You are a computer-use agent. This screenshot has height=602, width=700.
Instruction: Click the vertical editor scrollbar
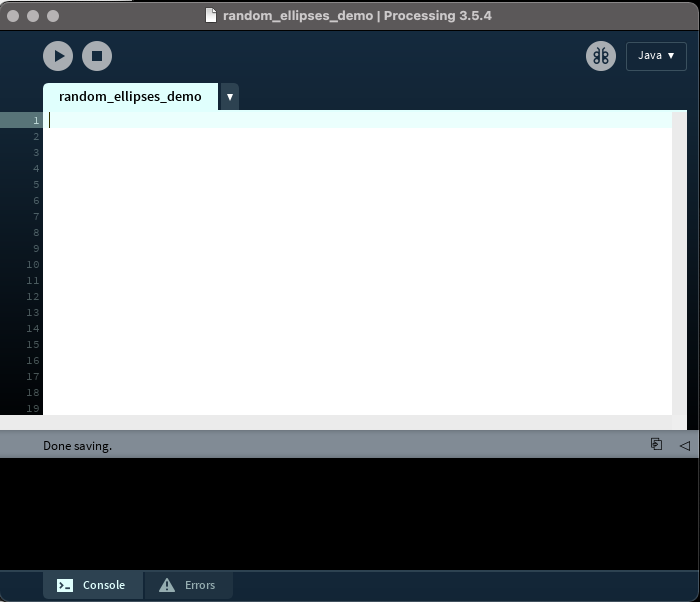pos(679,263)
